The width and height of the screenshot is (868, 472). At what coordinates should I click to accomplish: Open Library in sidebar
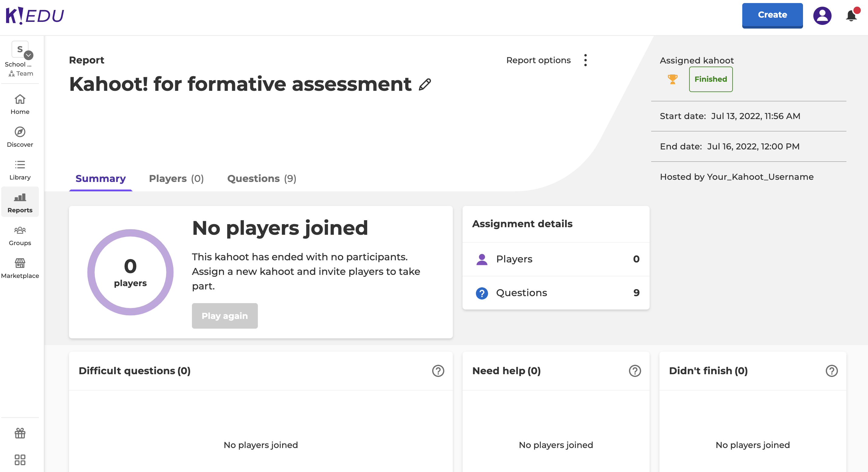(x=20, y=170)
